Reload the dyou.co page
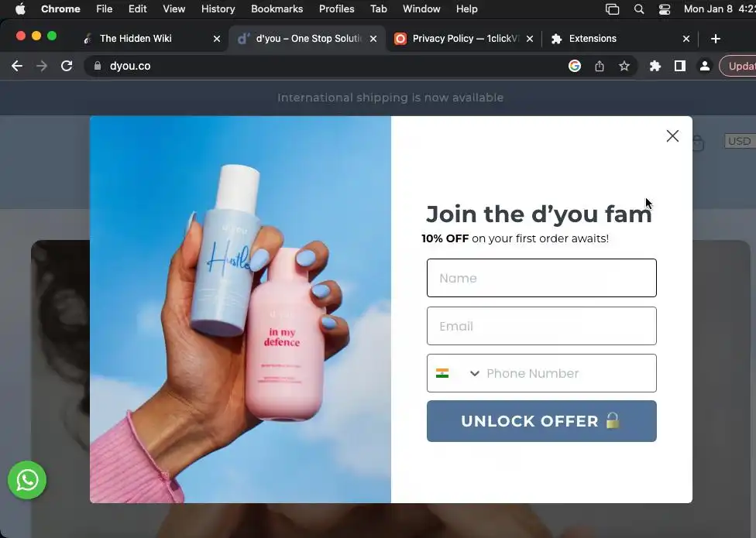 tap(67, 66)
